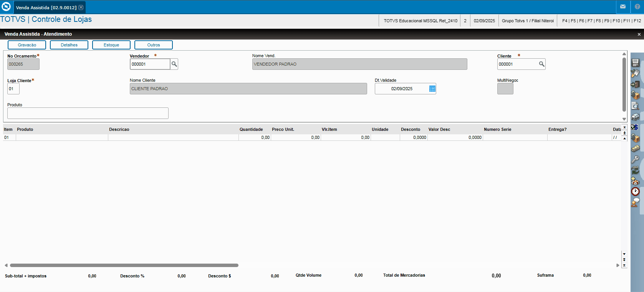The width and height of the screenshot is (644, 292).
Task: Click the horizontal scrollbar left arrow
Action: (6, 265)
